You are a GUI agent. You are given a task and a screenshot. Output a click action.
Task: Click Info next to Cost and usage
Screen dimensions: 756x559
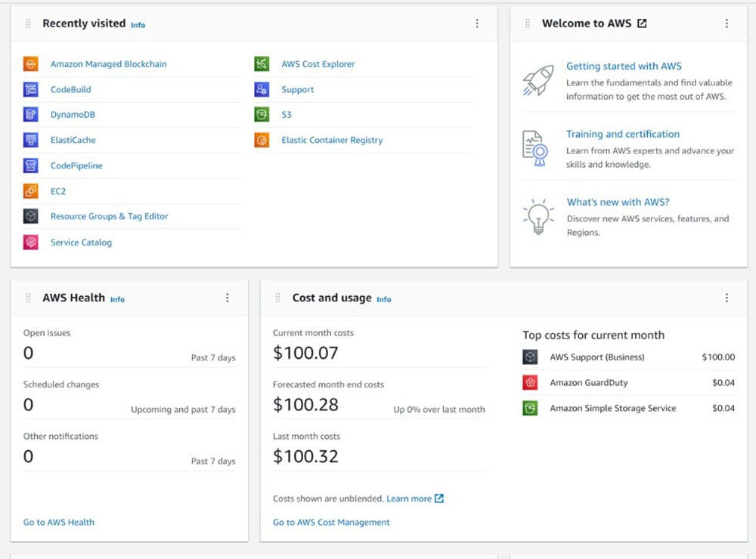384,299
